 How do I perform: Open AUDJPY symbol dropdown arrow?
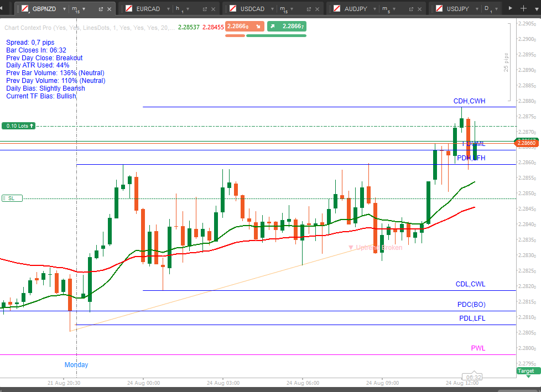point(374,9)
